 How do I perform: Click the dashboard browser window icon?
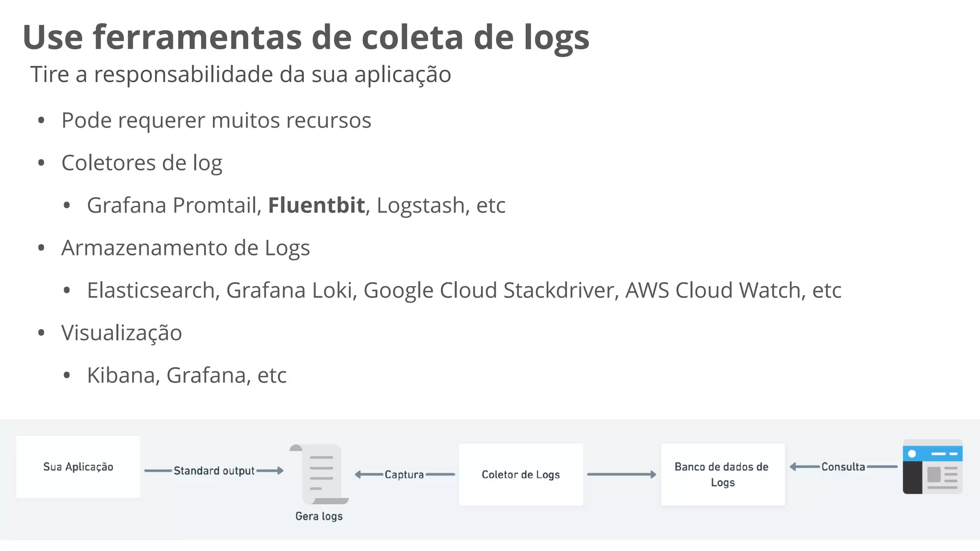tap(933, 467)
